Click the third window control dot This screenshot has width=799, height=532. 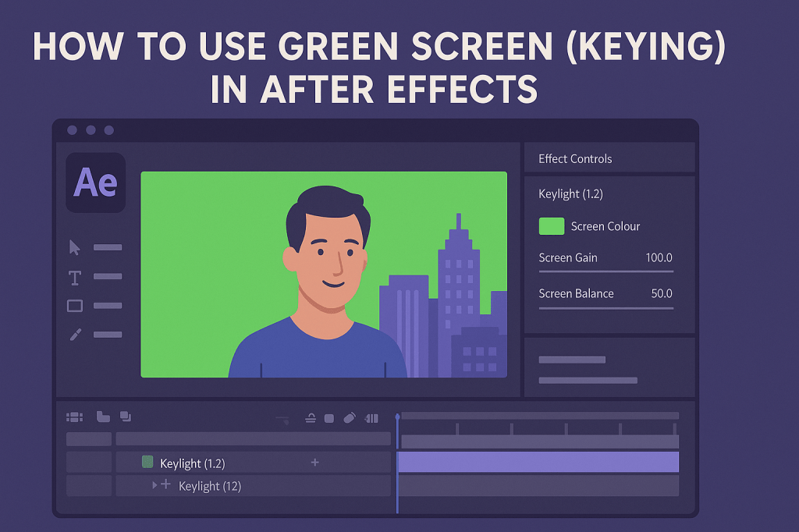tap(108, 130)
